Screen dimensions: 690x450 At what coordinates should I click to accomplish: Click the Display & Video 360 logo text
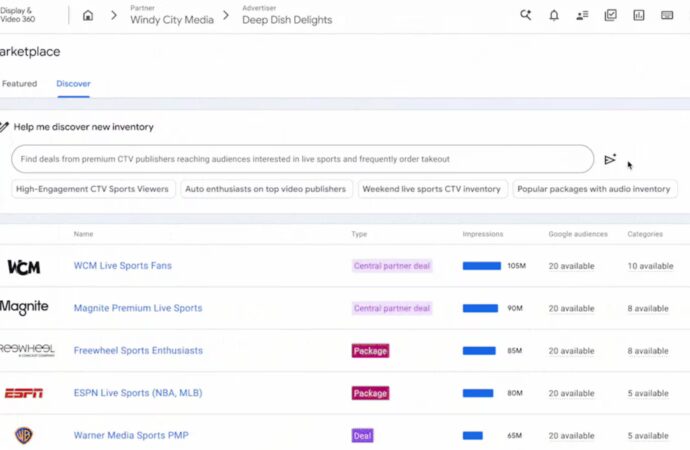coord(18,15)
